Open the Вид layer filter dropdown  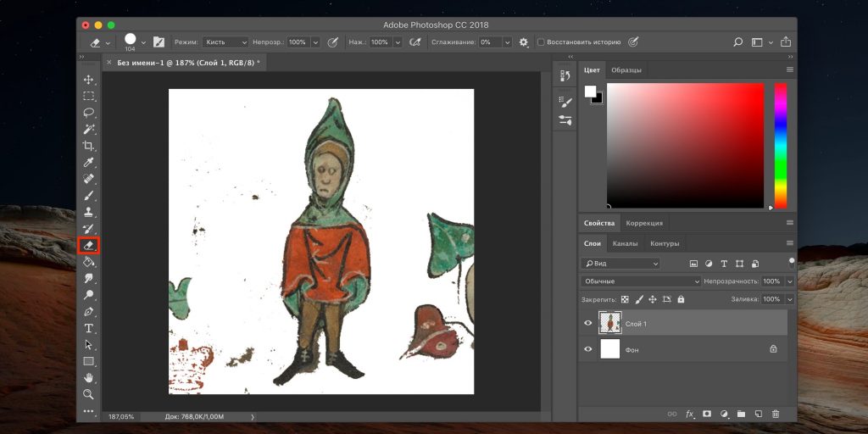[621, 264]
